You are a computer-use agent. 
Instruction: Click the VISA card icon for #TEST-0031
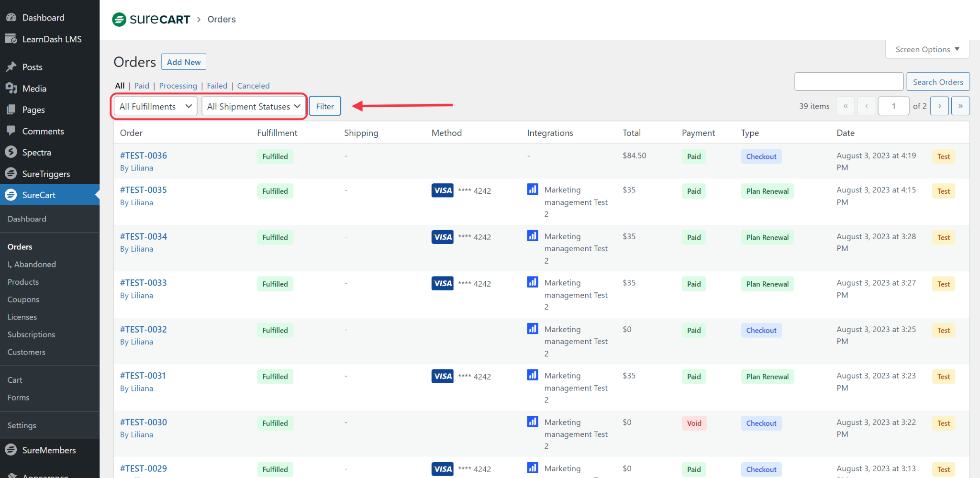click(x=442, y=376)
